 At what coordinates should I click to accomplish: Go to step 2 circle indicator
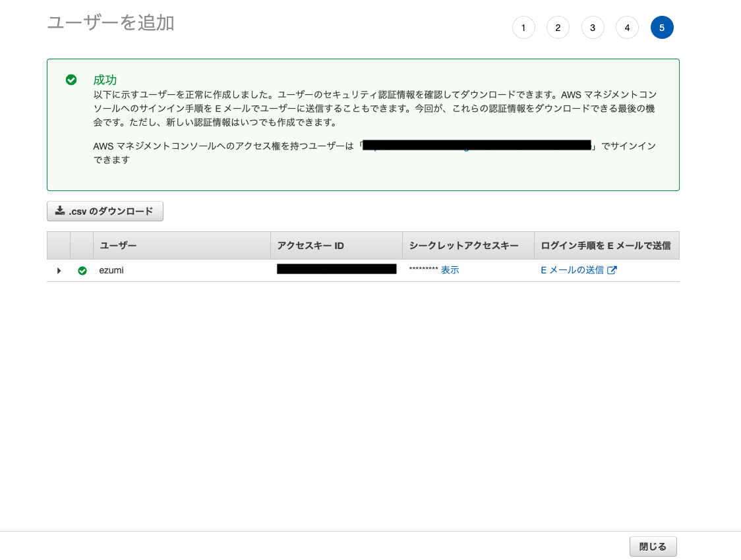(558, 28)
